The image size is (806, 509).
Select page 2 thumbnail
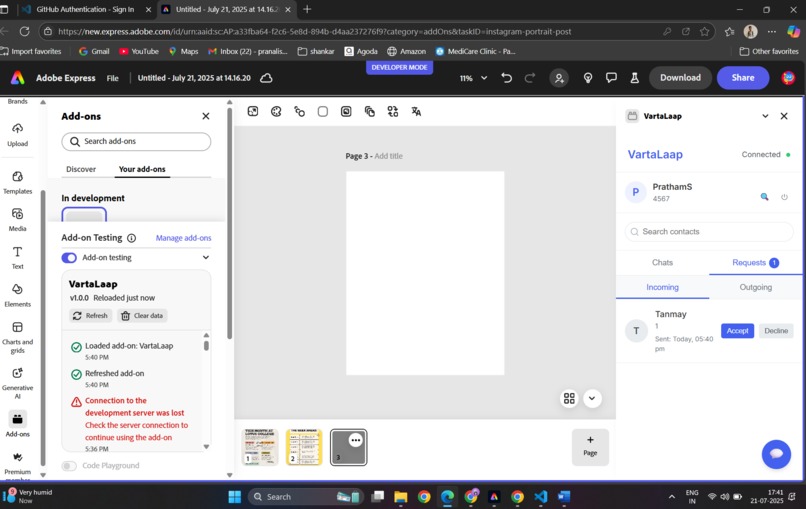[x=304, y=447]
